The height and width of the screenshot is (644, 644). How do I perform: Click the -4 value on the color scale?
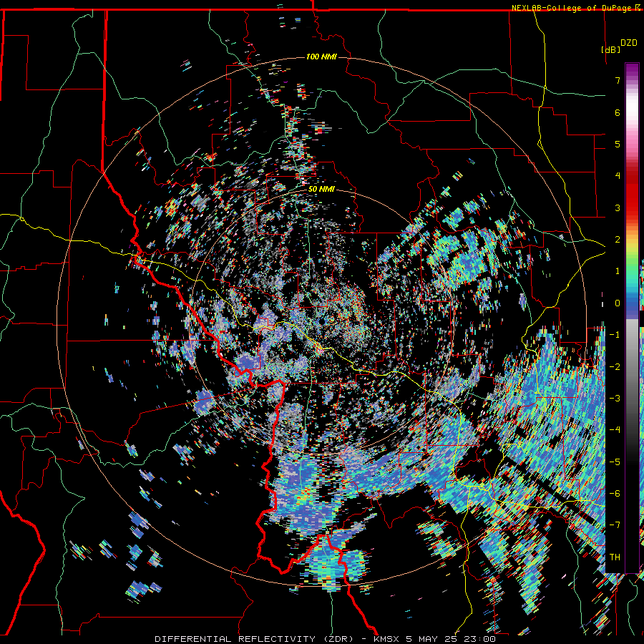coord(615,430)
